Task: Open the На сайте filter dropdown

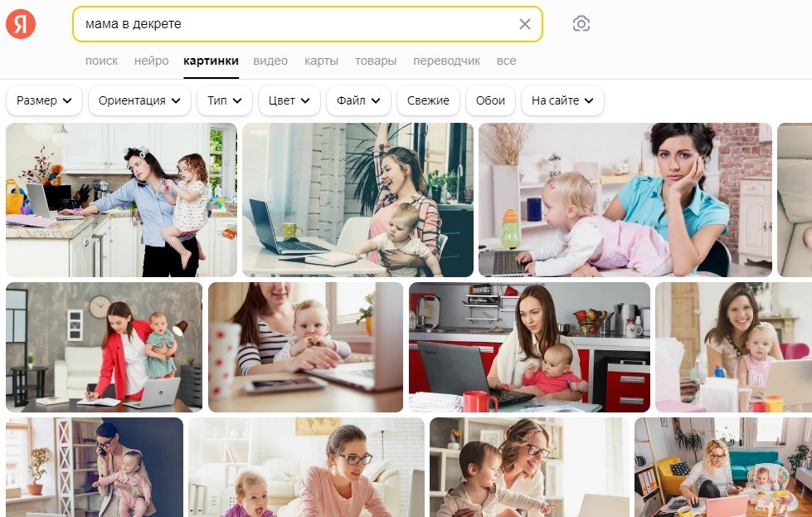Action: pos(562,100)
